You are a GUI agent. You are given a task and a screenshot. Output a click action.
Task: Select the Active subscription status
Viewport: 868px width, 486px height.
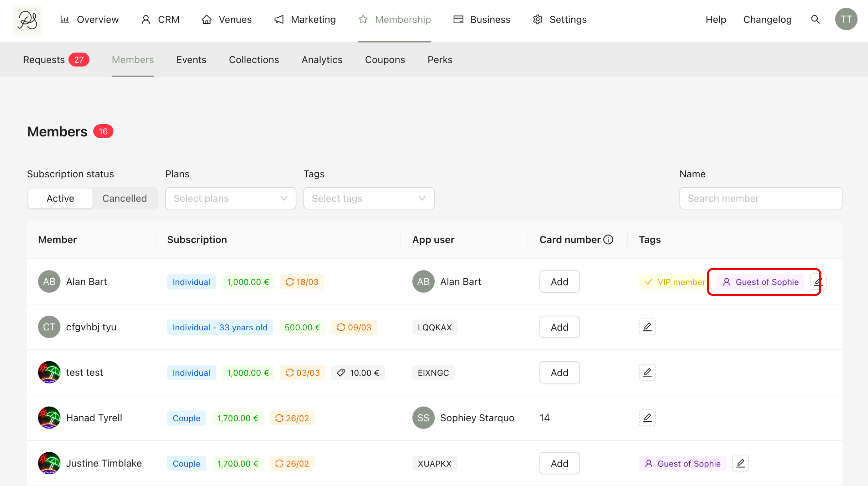click(60, 198)
